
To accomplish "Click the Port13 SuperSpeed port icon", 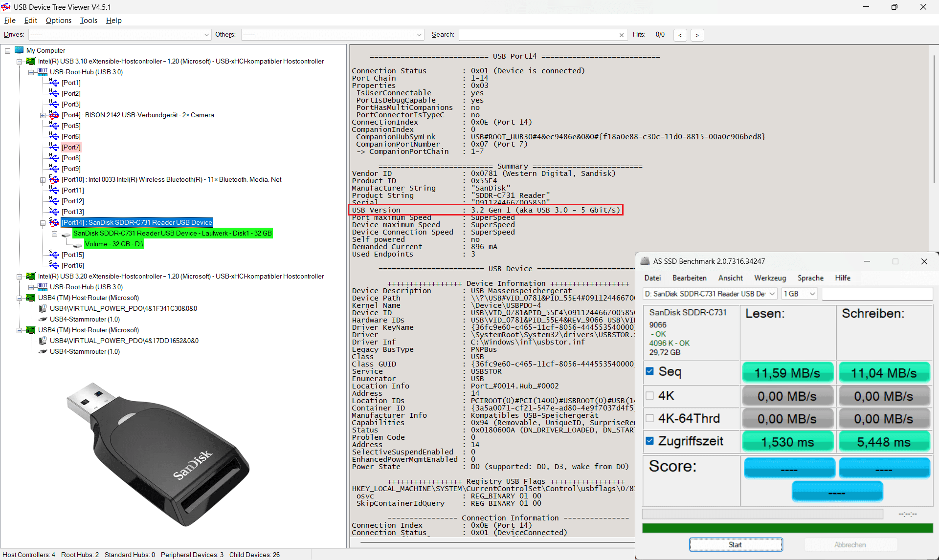I will click(x=54, y=212).
